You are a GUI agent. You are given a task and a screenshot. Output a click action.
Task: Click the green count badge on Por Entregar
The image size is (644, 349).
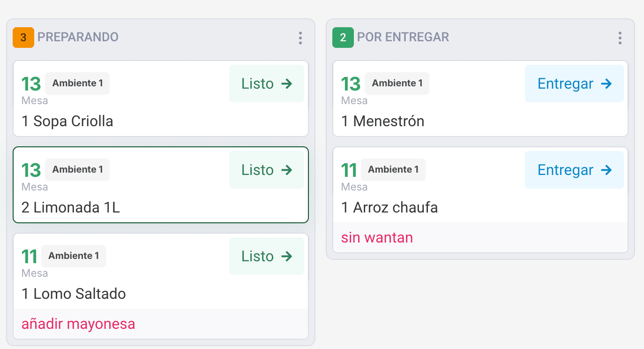(x=343, y=38)
